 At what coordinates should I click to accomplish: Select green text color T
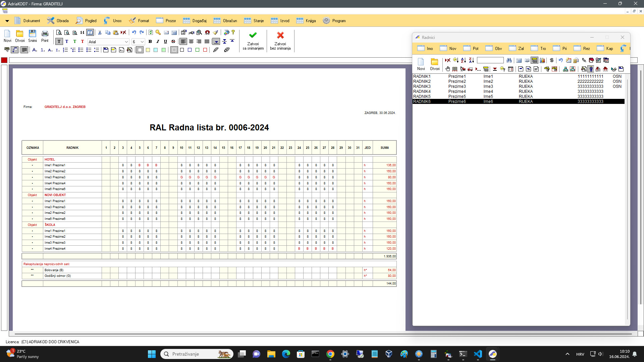coord(74,42)
